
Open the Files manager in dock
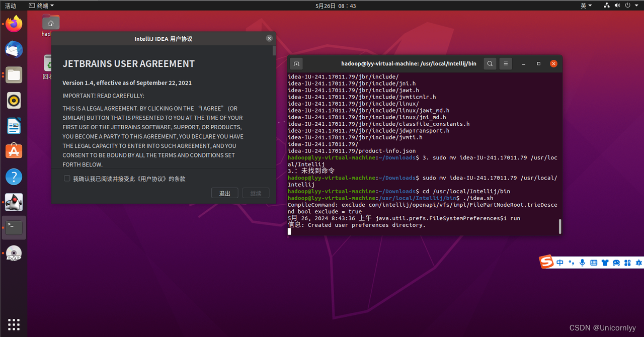[x=14, y=75]
